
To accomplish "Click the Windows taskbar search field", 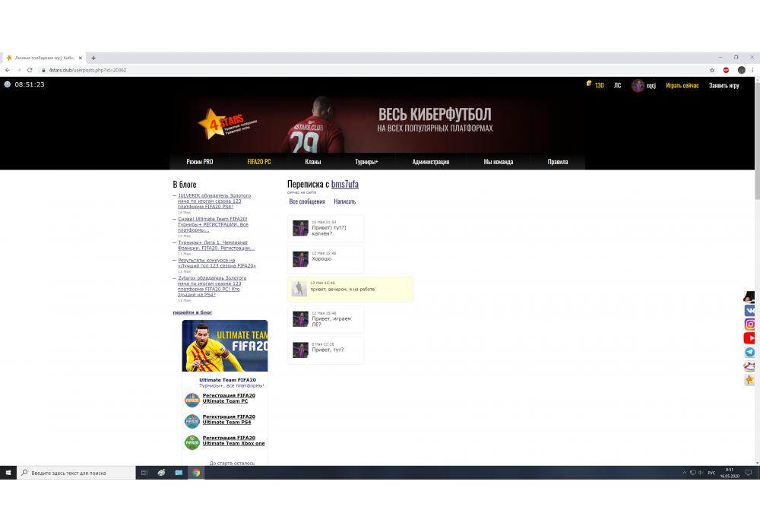I will point(76,473).
